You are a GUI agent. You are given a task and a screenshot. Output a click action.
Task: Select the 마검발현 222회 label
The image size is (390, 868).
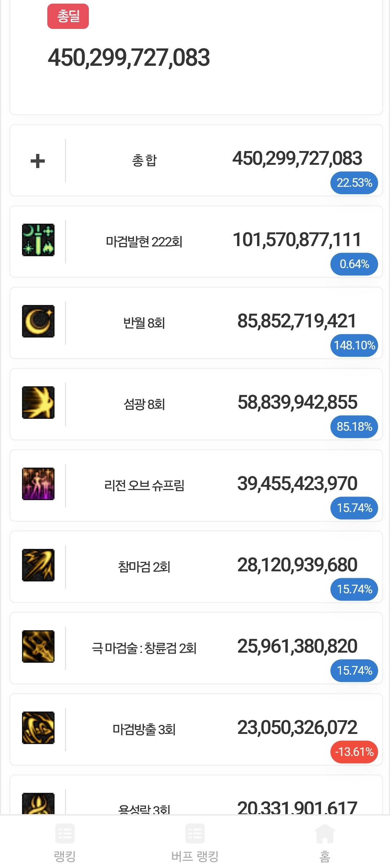coord(144,242)
